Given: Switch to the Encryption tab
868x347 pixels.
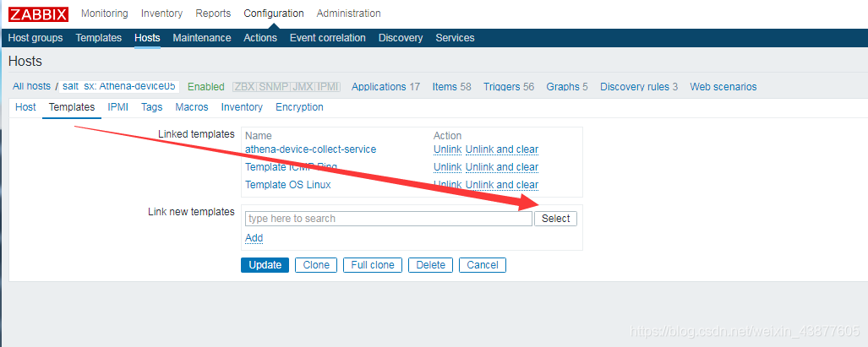Looking at the screenshot, I should point(299,107).
